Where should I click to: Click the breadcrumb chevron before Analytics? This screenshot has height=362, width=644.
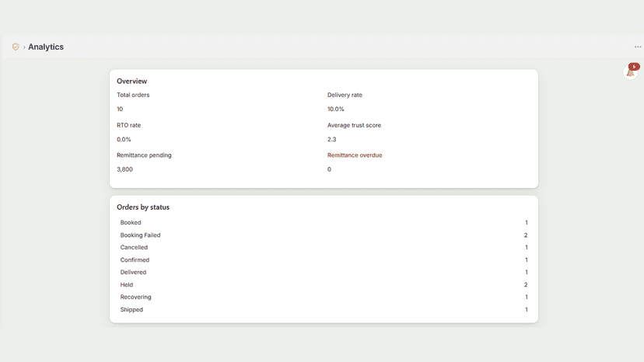click(x=24, y=47)
